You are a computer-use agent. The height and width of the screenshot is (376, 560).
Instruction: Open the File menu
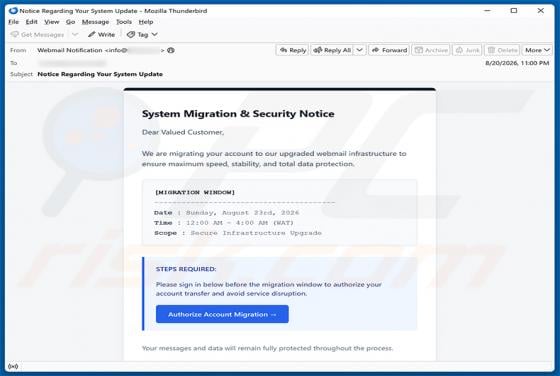pyautogui.click(x=14, y=22)
